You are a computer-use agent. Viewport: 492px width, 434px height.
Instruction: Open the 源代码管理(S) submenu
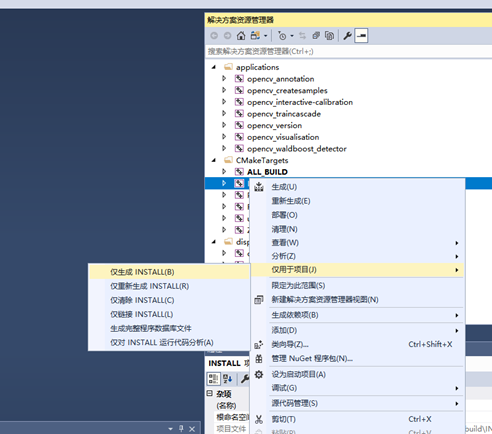pos(357,403)
